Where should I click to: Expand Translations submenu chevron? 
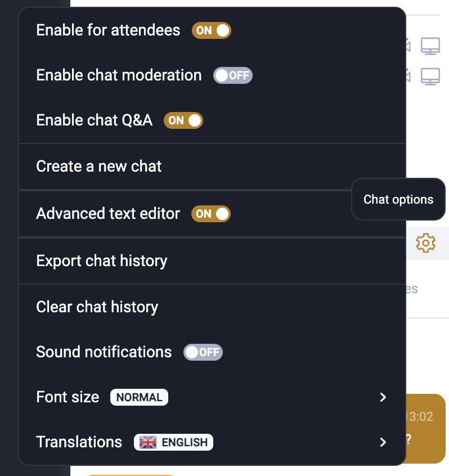383,442
